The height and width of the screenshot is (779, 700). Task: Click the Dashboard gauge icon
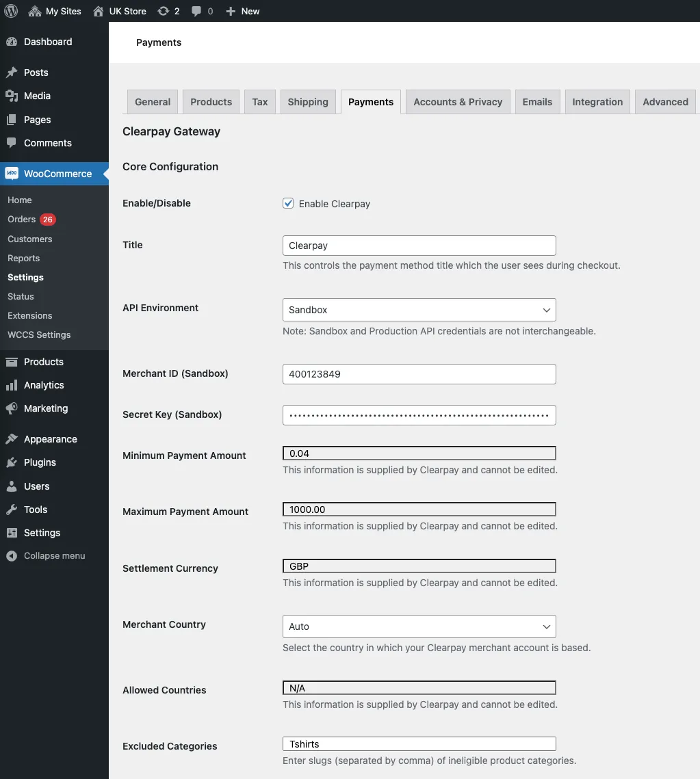point(12,42)
